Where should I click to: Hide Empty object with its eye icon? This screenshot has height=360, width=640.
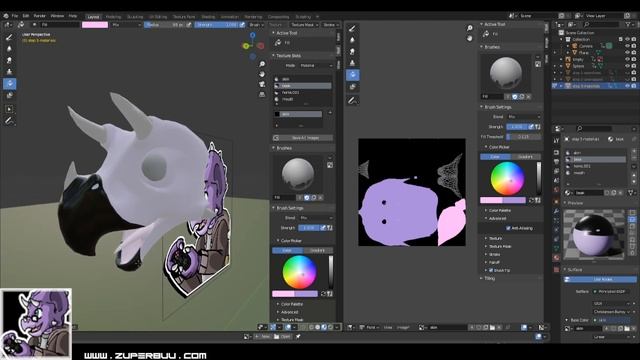click(627, 59)
